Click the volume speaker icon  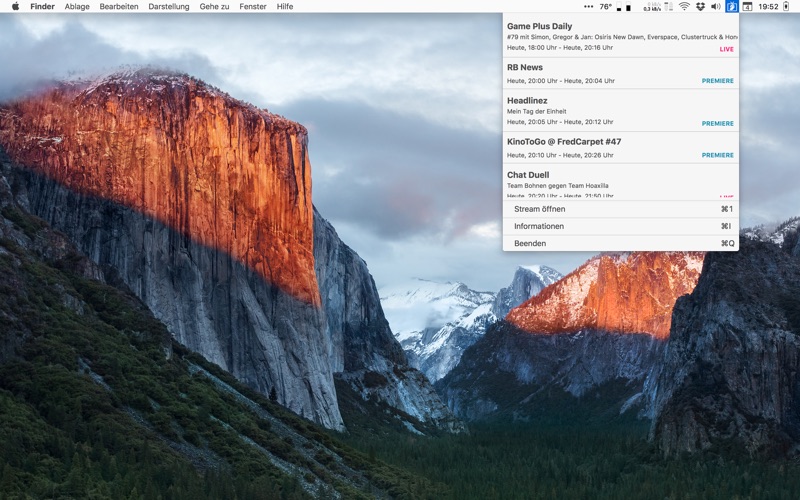(716, 6)
